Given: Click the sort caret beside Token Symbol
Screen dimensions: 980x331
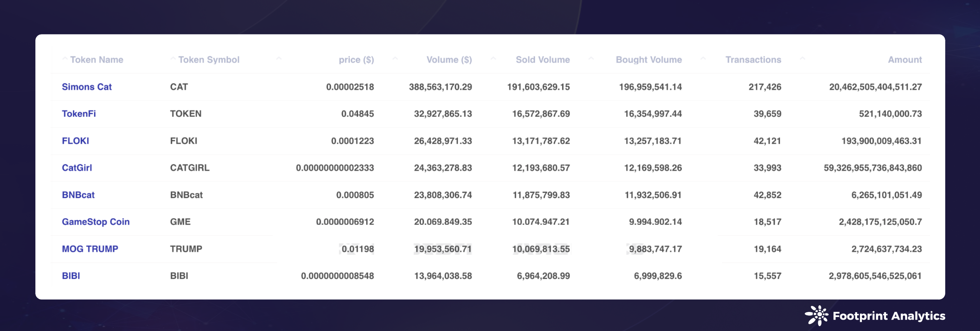Looking at the screenshot, I should 173,59.
